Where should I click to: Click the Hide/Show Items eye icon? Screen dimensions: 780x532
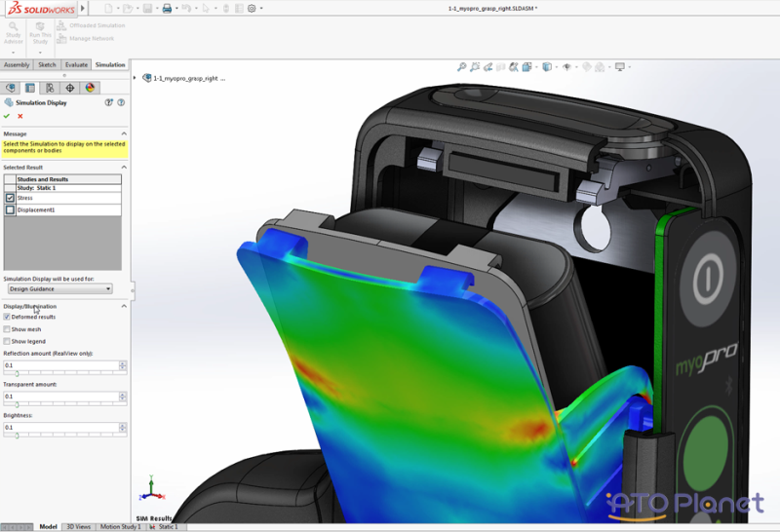[566, 66]
